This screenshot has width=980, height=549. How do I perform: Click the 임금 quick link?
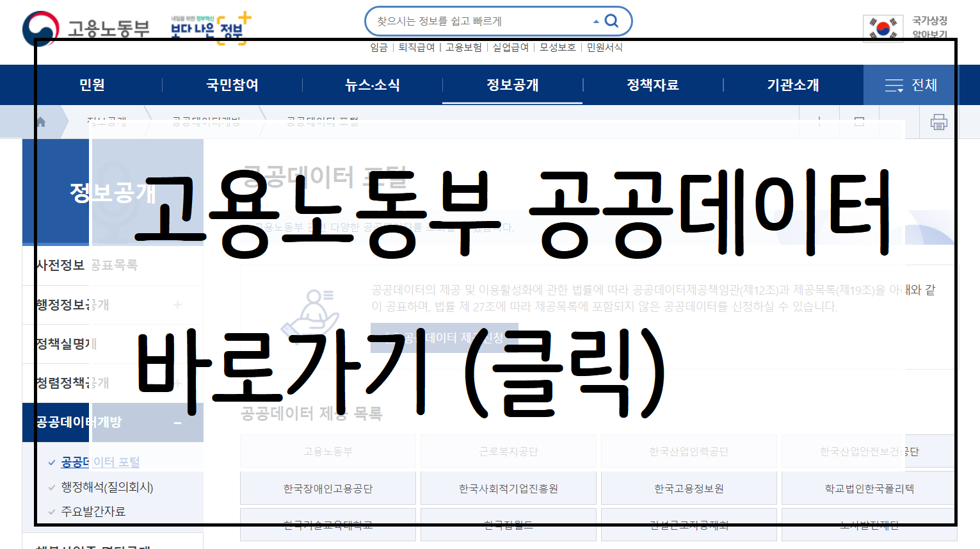tap(379, 47)
